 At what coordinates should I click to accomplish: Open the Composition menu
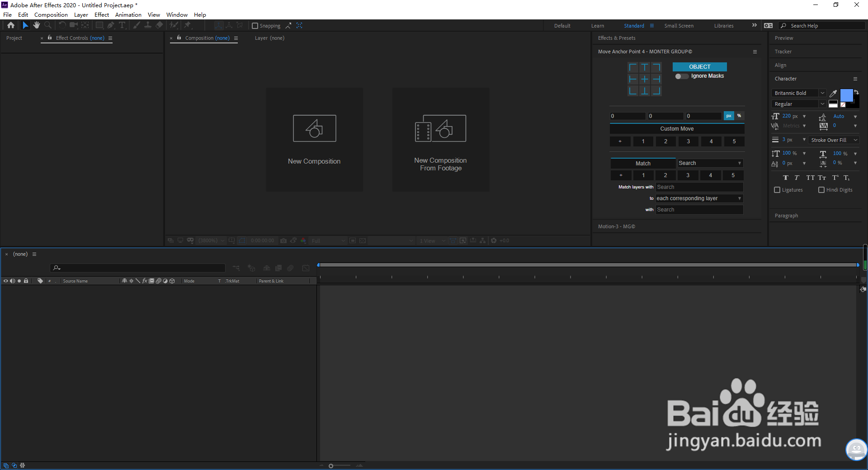click(51, 14)
